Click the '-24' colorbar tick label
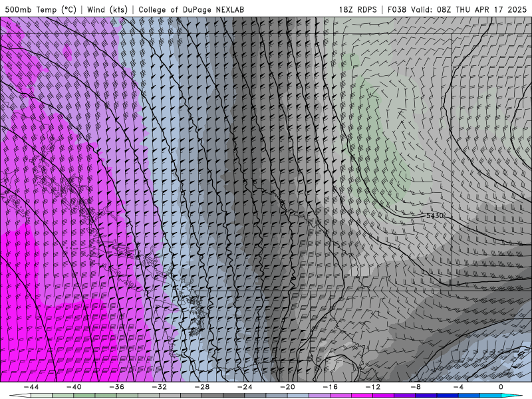Viewport: 532px width, 399px height. (x=245, y=387)
